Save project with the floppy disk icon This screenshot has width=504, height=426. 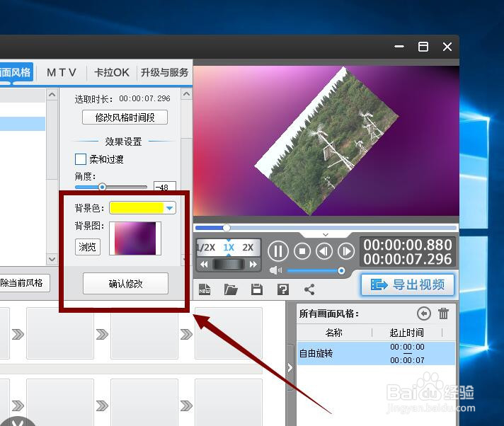click(256, 289)
